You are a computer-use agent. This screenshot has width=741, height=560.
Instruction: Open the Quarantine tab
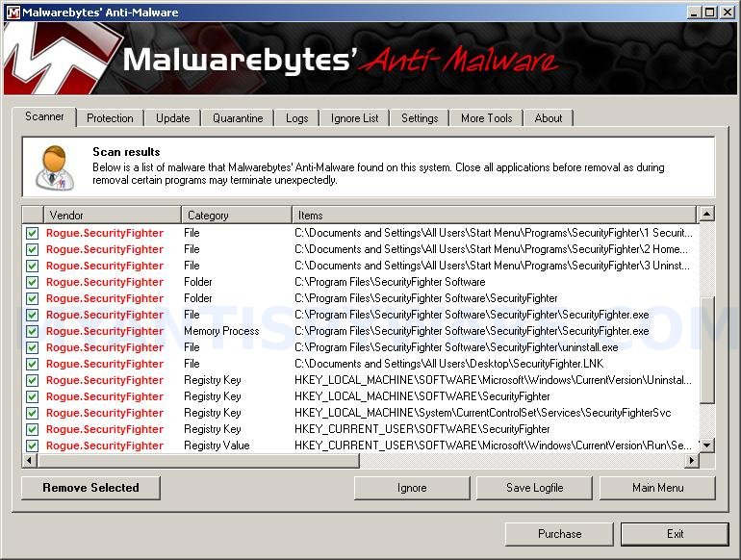click(238, 118)
